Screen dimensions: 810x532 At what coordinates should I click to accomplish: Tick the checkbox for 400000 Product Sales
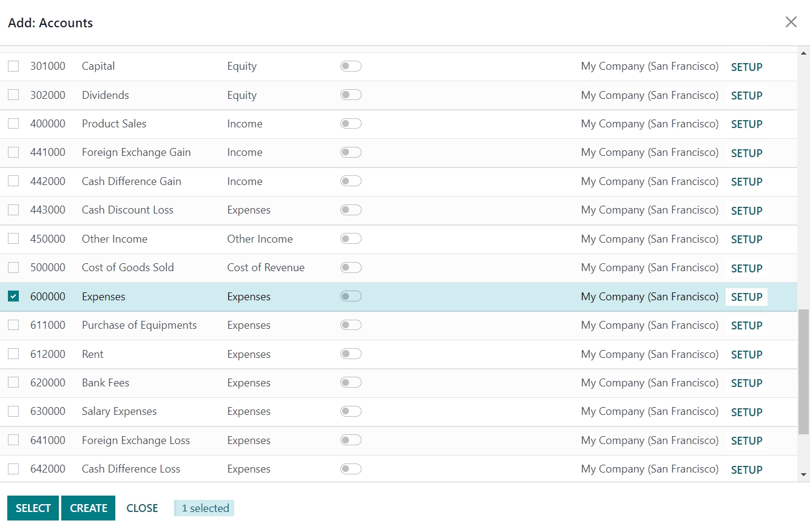pyautogui.click(x=13, y=124)
